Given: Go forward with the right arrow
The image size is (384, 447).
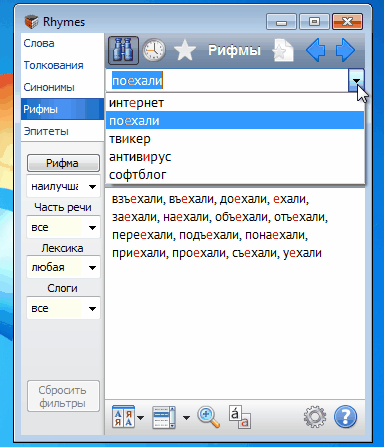Looking at the screenshot, I should [345, 50].
